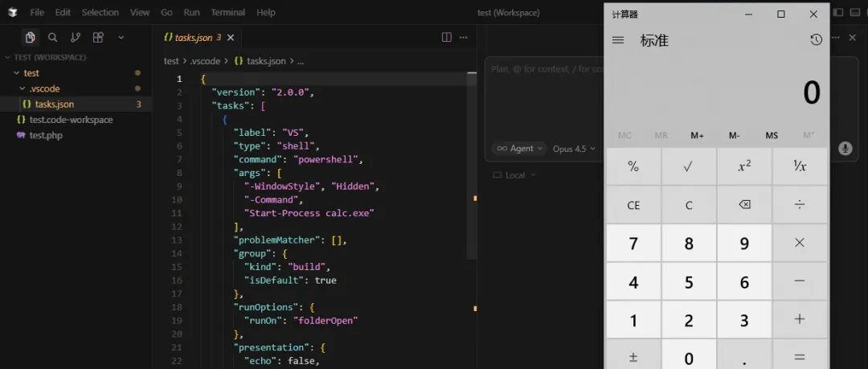
Task: Click the plus/minus sign toggle key
Action: coord(633,355)
